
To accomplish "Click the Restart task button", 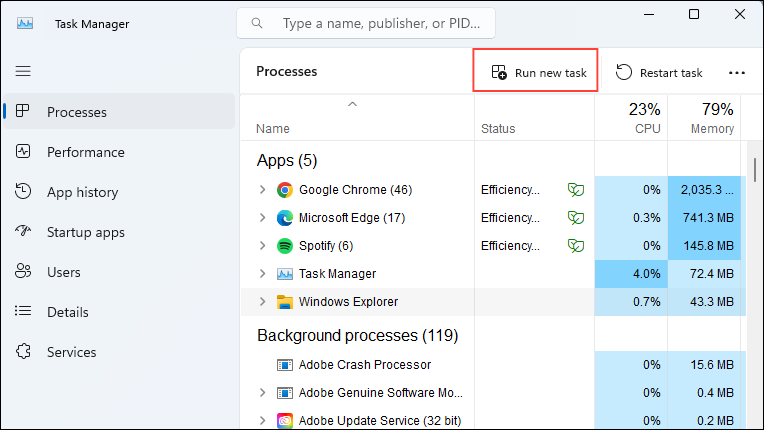I will [x=659, y=72].
